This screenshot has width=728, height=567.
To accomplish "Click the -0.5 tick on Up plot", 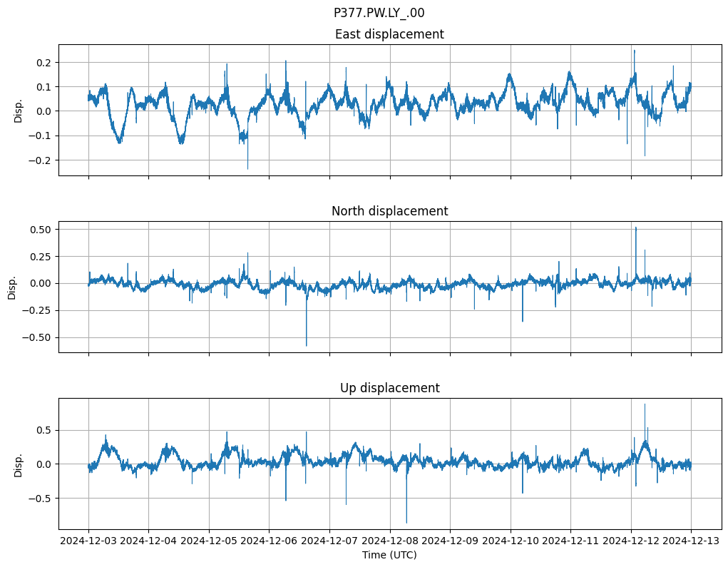I will pos(41,499).
